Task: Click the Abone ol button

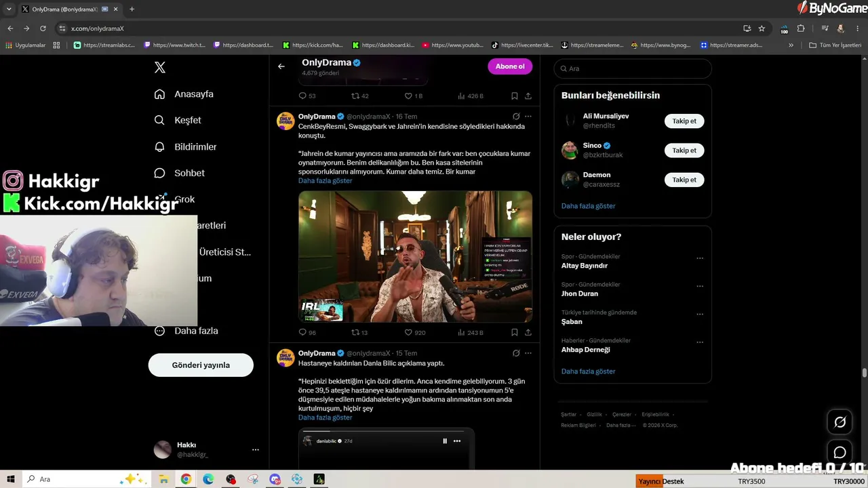Action: coord(510,66)
